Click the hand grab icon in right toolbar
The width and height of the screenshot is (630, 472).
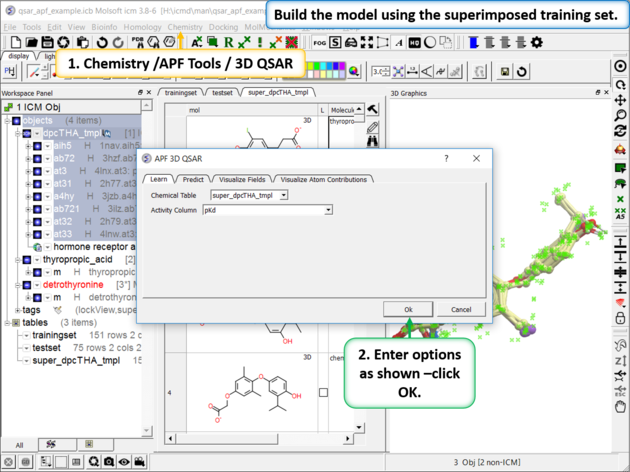pyautogui.click(x=621, y=407)
